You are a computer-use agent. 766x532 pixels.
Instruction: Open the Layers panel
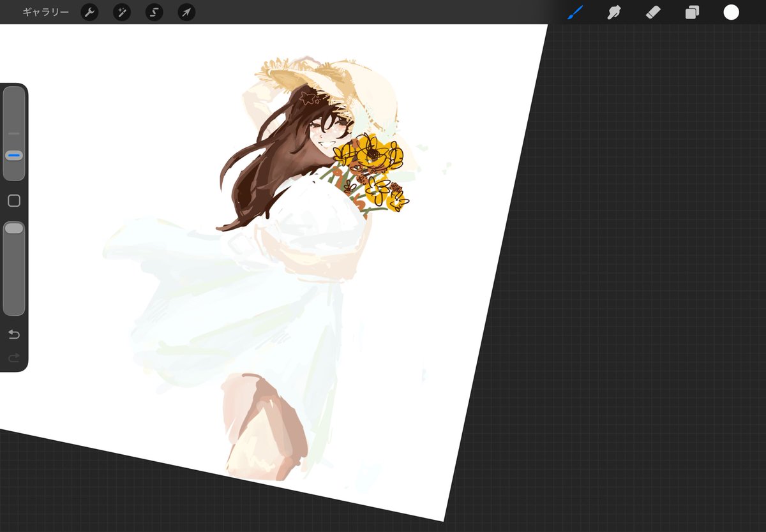(x=692, y=12)
